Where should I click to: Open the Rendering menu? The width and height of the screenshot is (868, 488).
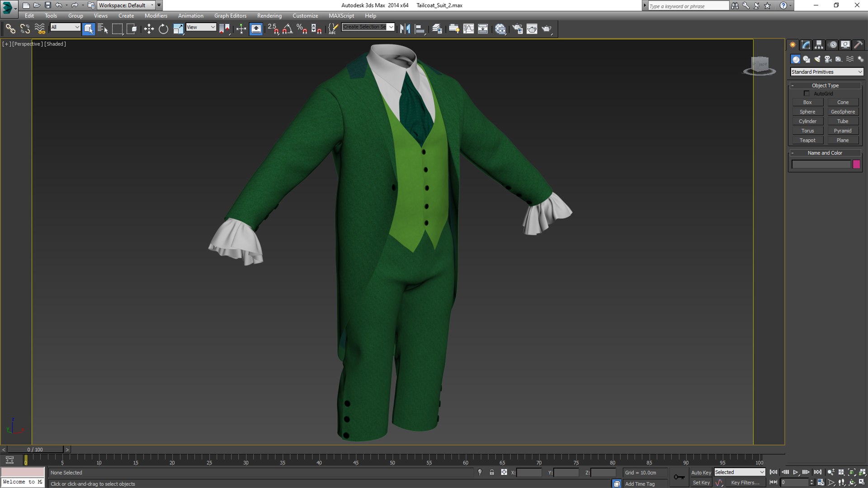(x=269, y=16)
